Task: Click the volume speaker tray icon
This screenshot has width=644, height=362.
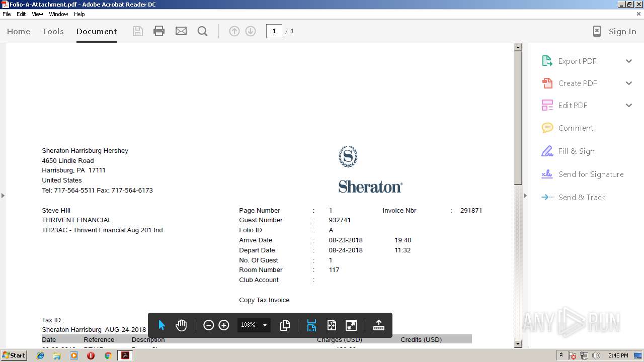Action: (x=596, y=355)
